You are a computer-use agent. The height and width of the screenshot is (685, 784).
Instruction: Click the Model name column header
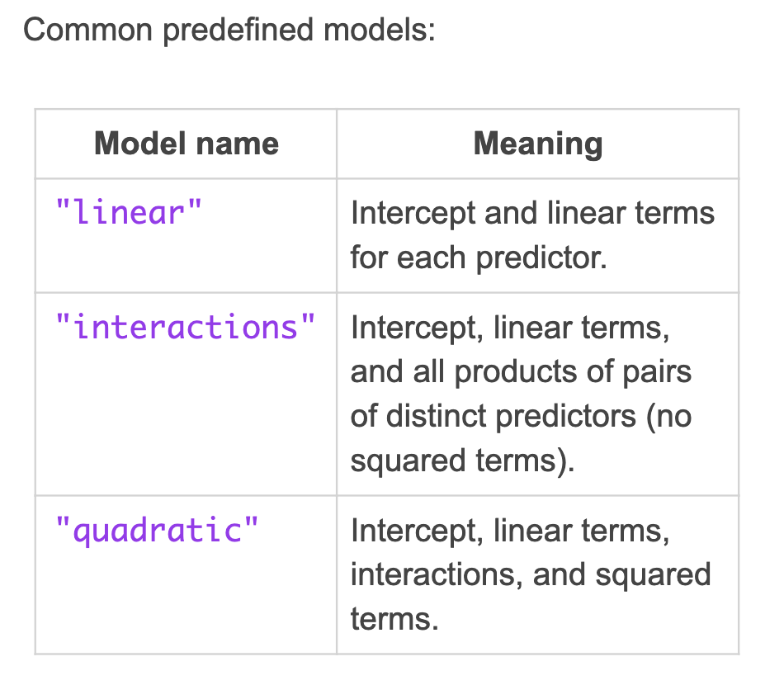pyautogui.click(x=186, y=144)
